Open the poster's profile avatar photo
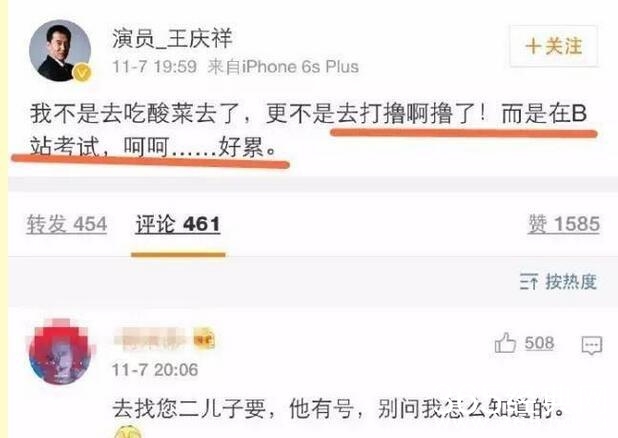The image size is (618, 438). tap(60, 50)
